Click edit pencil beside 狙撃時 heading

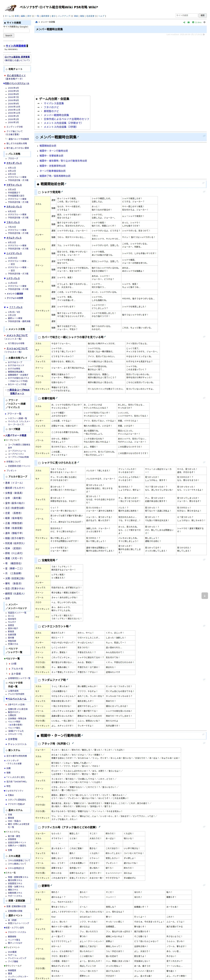coord(52,886)
